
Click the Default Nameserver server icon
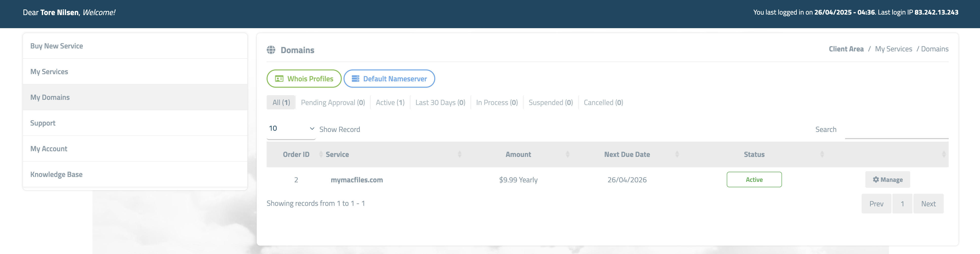coord(355,79)
